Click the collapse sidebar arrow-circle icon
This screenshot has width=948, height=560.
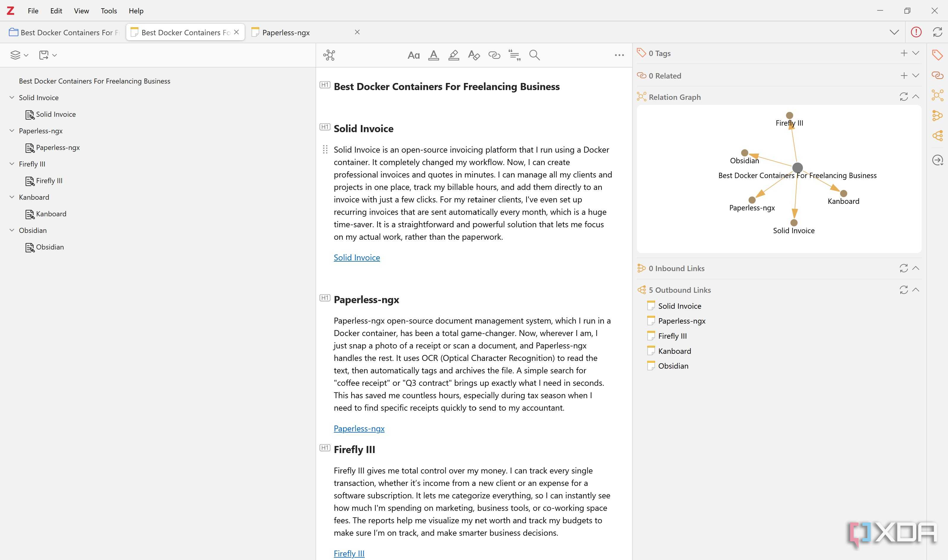click(x=937, y=160)
